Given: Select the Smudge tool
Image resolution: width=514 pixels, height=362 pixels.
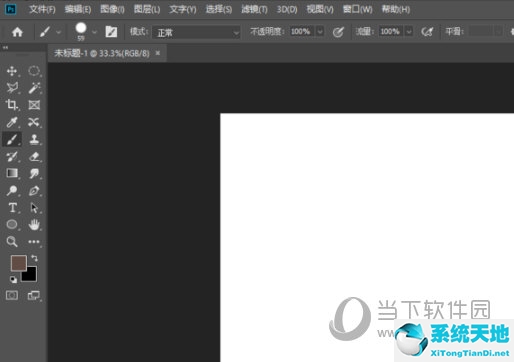Looking at the screenshot, I should coord(34,173).
